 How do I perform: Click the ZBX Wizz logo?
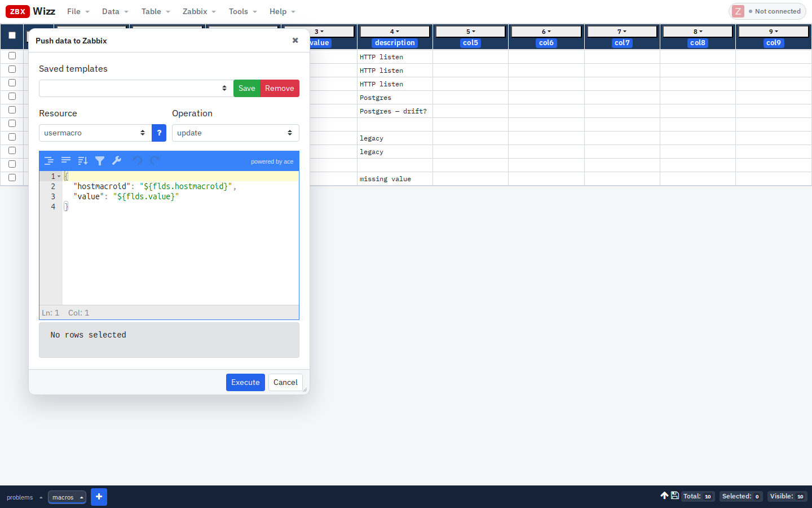[x=30, y=11]
